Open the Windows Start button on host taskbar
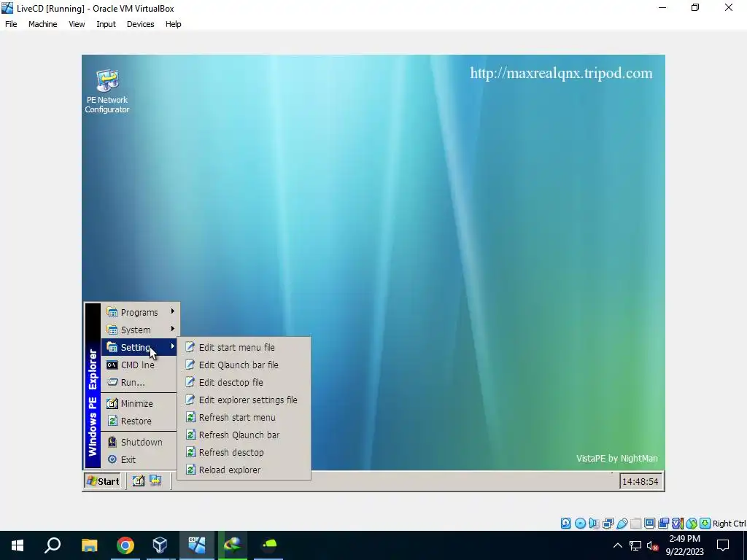Image resolution: width=747 pixels, height=560 pixels. coord(18,545)
